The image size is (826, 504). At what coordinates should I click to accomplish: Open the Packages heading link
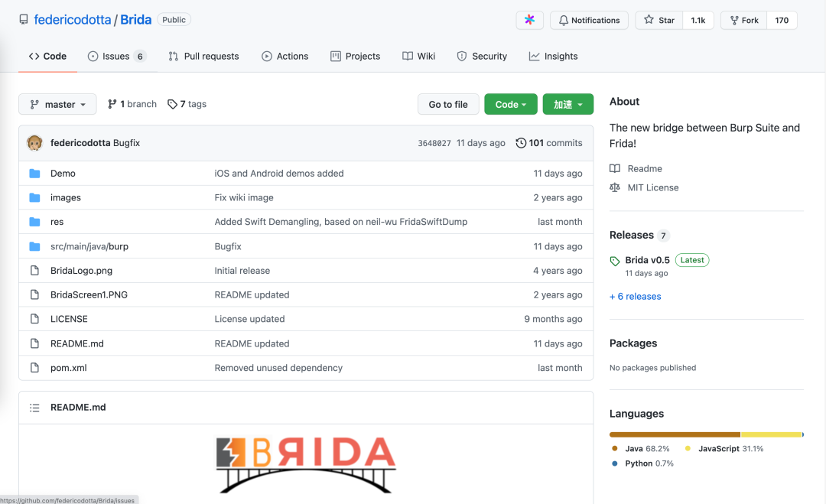[633, 343]
